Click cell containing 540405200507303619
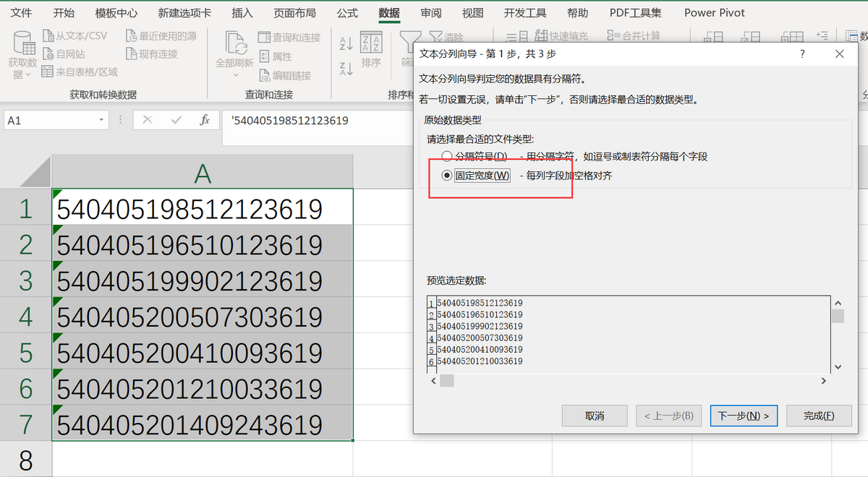 (203, 315)
